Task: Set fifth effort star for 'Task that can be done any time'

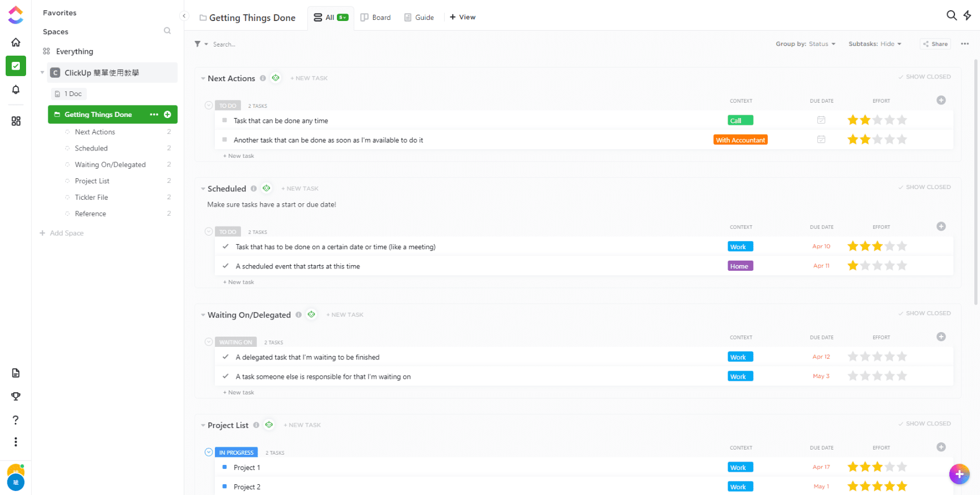Action: [902, 120]
